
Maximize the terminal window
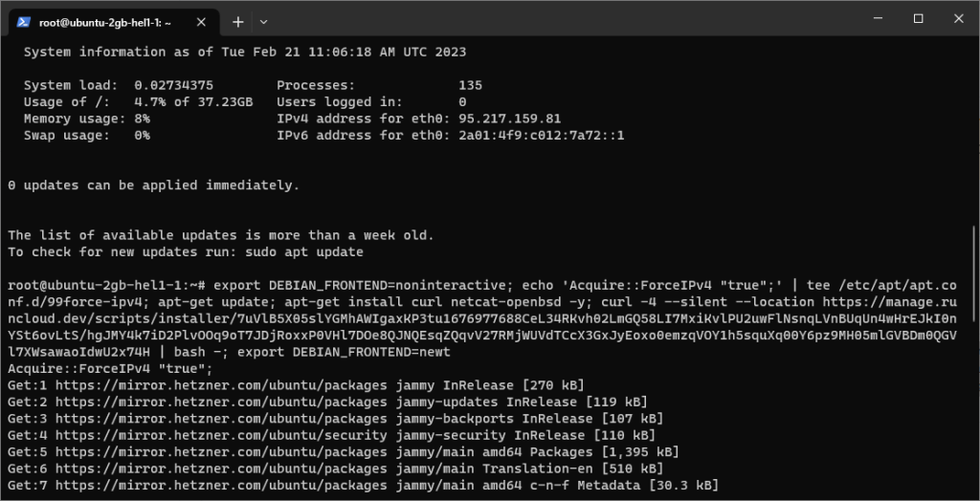tap(918, 19)
